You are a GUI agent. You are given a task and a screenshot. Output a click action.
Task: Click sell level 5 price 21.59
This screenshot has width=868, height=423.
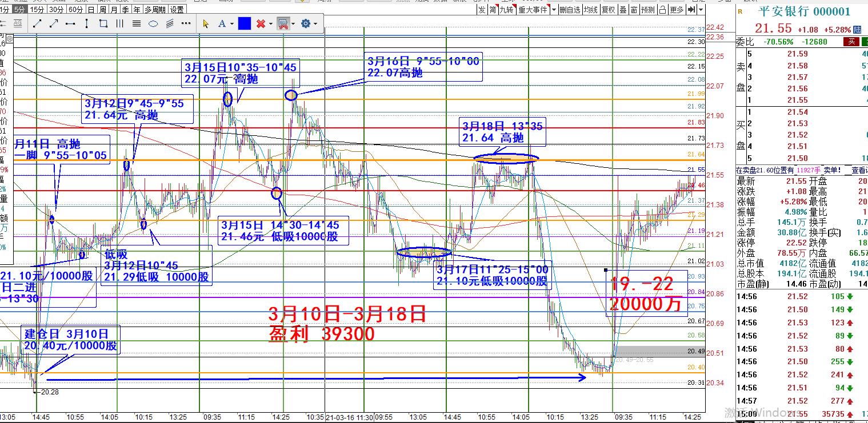coord(797,54)
